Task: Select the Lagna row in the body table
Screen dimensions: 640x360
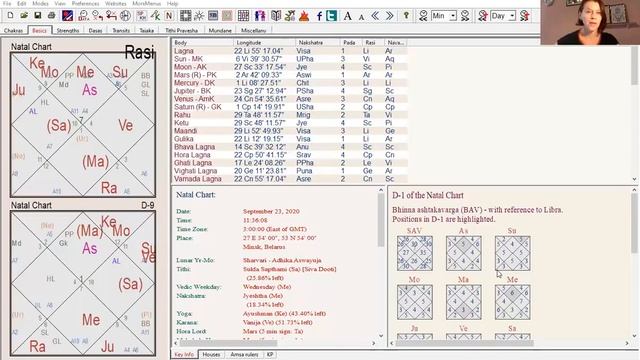Action: coord(290,51)
